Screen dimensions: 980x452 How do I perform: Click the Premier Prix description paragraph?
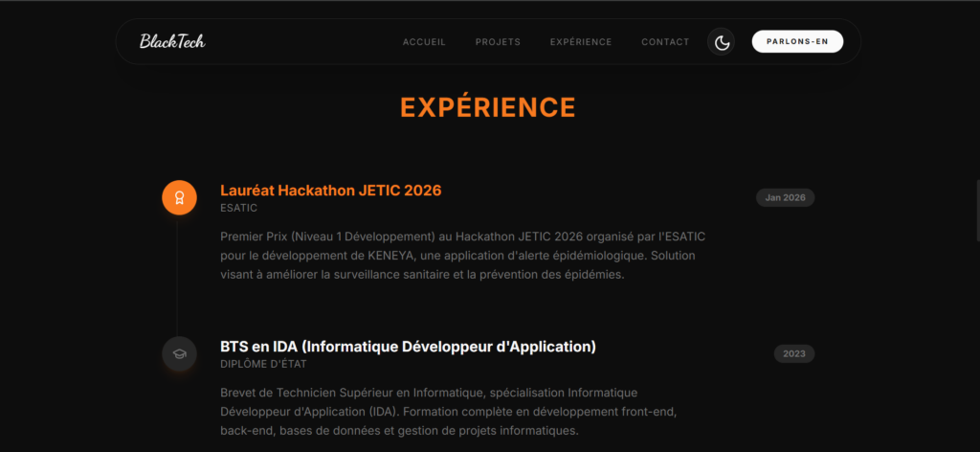pyautogui.click(x=464, y=256)
